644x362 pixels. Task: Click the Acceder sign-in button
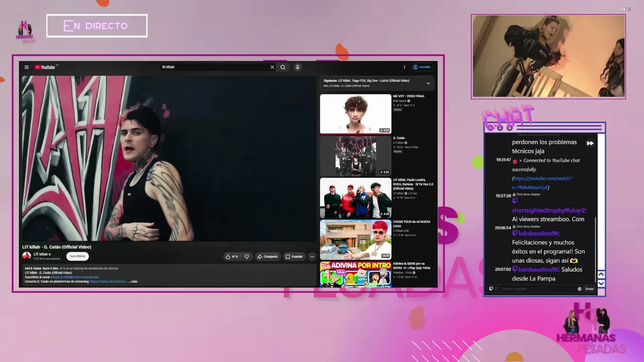(x=422, y=67)
